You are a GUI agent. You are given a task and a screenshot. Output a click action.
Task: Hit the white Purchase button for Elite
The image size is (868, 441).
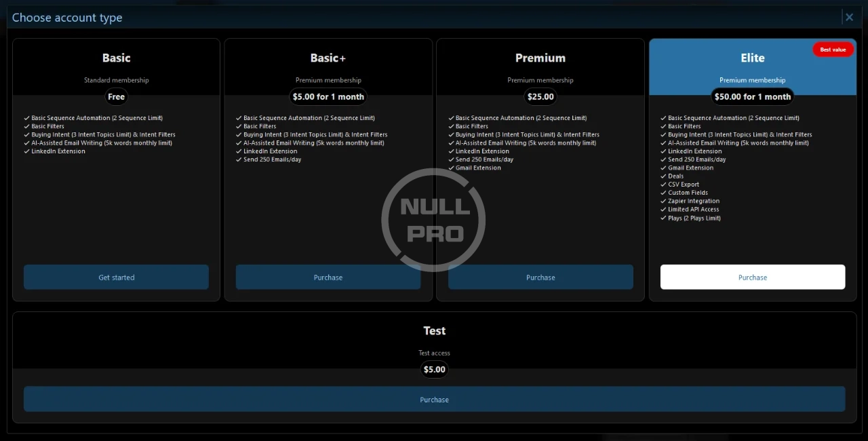pyautogui.click(x=753, y=277)
